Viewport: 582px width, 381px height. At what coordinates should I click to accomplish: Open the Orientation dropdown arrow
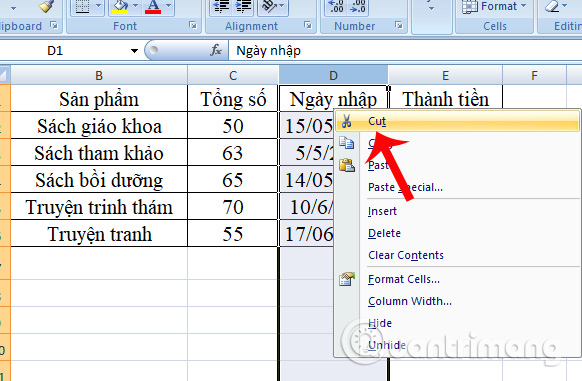(281, 6)
